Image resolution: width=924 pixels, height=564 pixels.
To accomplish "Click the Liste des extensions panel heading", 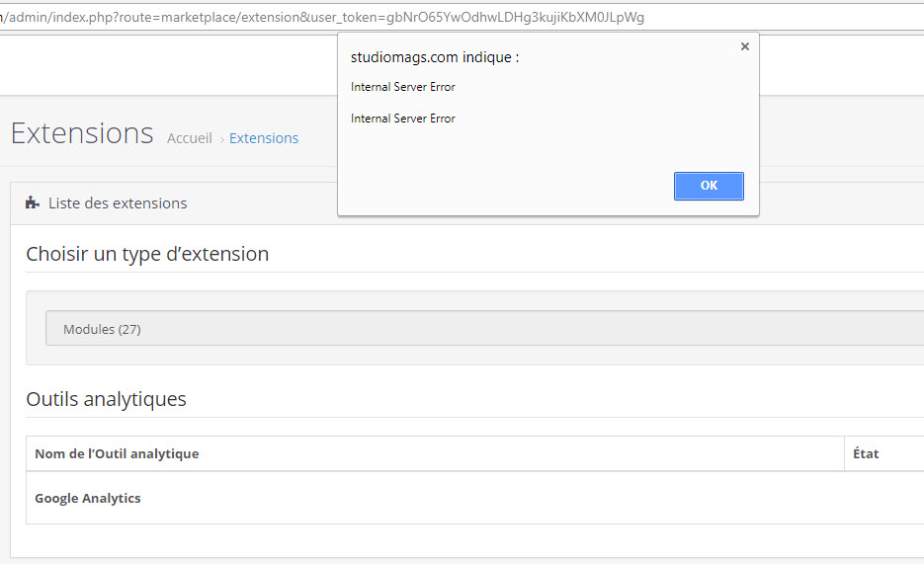I will (118, 203).
